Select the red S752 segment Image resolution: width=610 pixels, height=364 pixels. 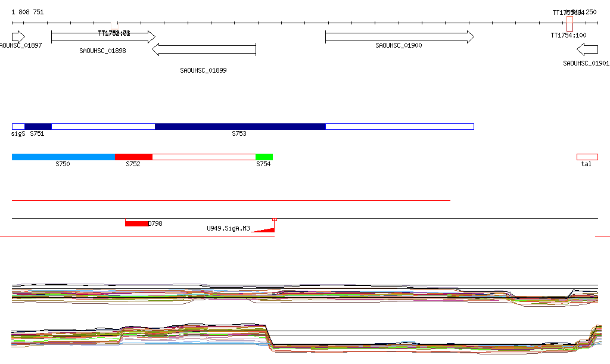pyautogui.click(x=133, y=157)
